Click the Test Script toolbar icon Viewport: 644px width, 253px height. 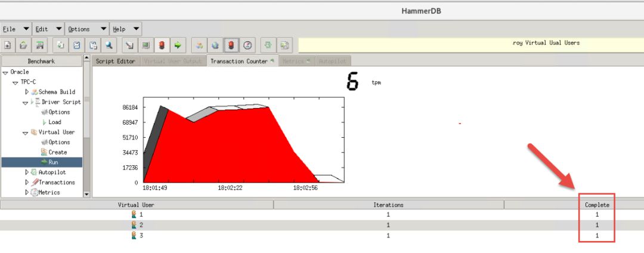(x=130, y=45)
